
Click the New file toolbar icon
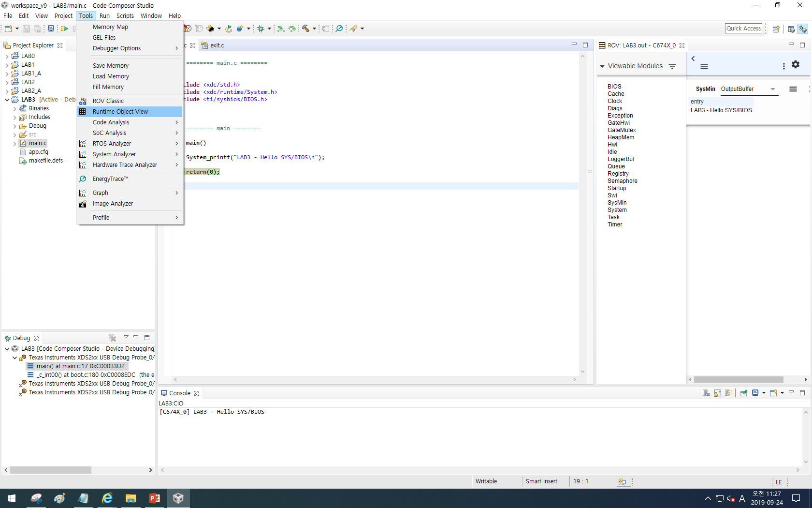(x=8, y=29)
